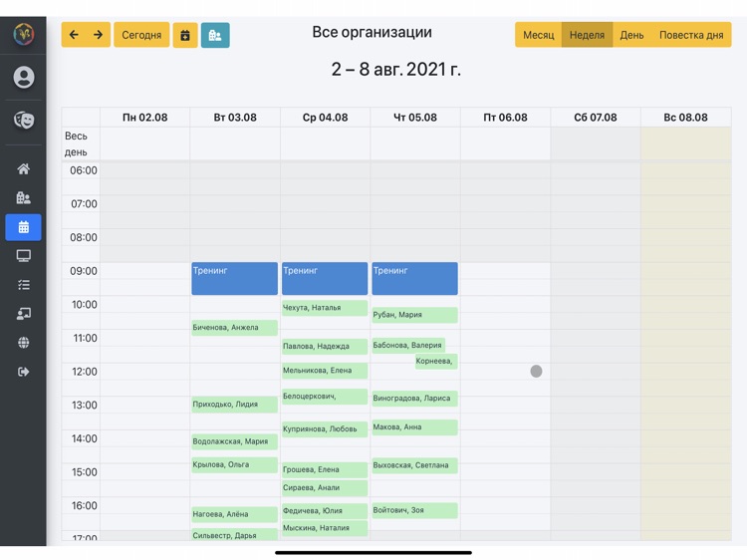This screenshot has height=560, width=747.
Task: Click the add event calendar-plus button
Action: 185,35
